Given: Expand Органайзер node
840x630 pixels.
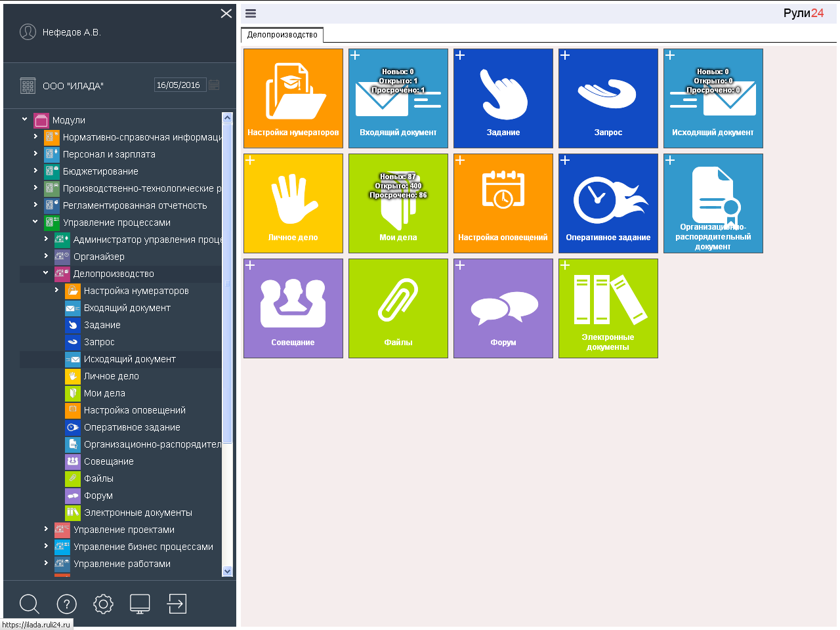Looking at the screenshot, I should click(x=46, y=256).
